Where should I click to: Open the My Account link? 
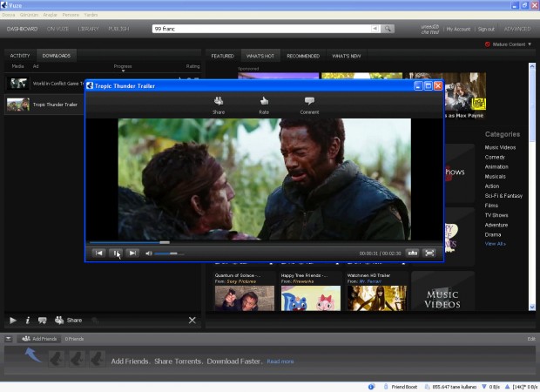pos(458,30)
